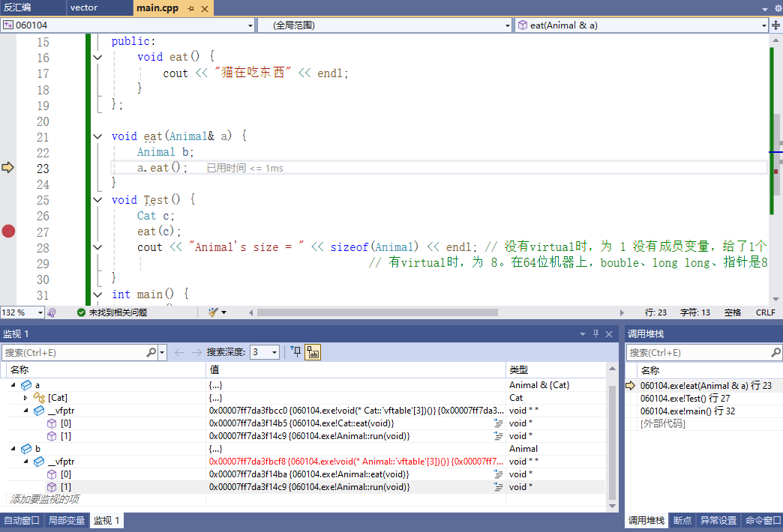Close the 监视 1 panel
This screenshot has height=532, width=783.
pyautogui.click(x=609, y=334)
